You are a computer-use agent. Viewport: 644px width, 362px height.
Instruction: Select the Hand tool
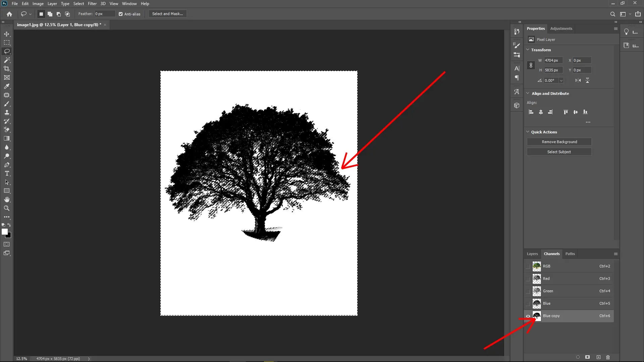tap(7, 199)
